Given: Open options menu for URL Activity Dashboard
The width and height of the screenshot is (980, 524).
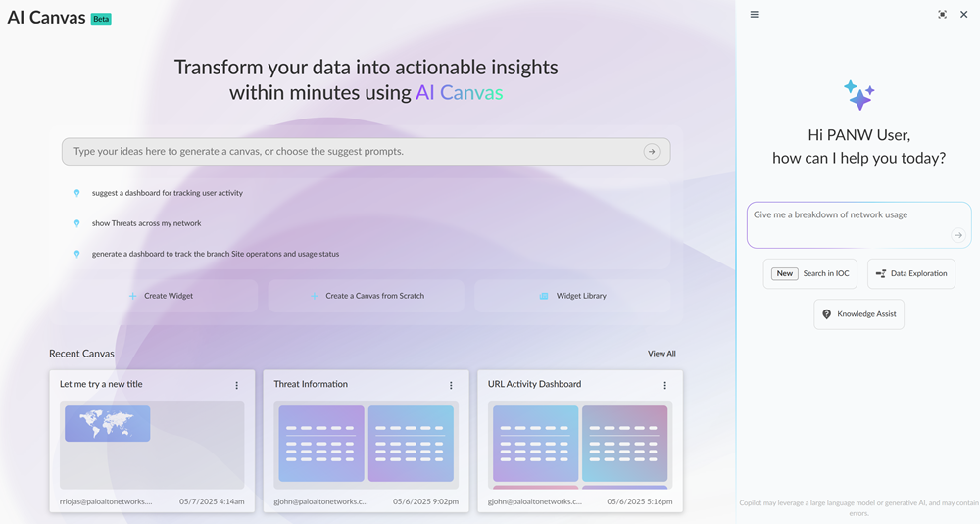Looking at the screenshot, I should click(665, 386).
